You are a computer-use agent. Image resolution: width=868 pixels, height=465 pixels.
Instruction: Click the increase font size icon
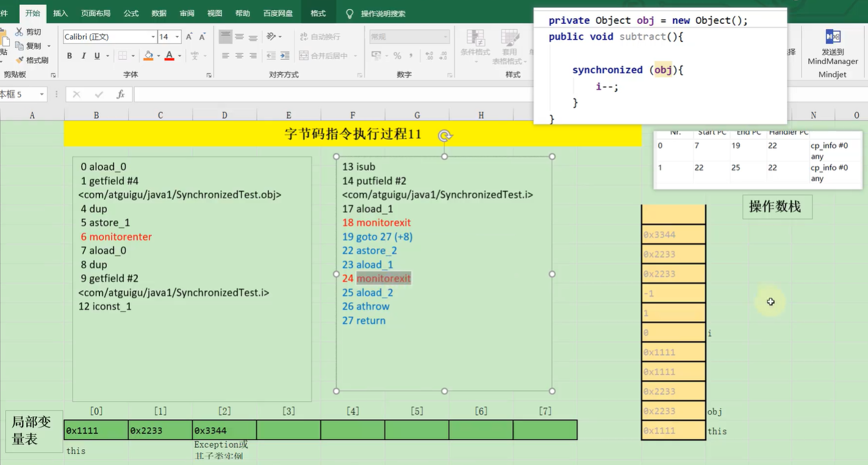tap(190, 37)
